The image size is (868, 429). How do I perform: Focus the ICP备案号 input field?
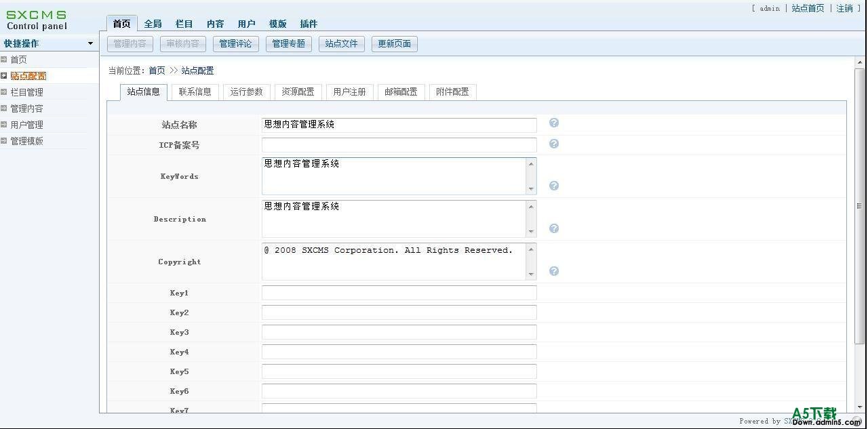click(399, 145)
